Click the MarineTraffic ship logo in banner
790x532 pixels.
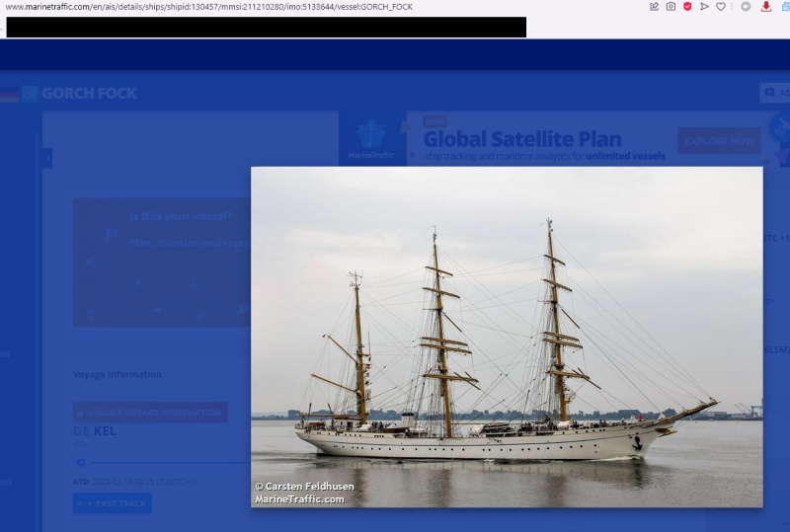[371, 138]
